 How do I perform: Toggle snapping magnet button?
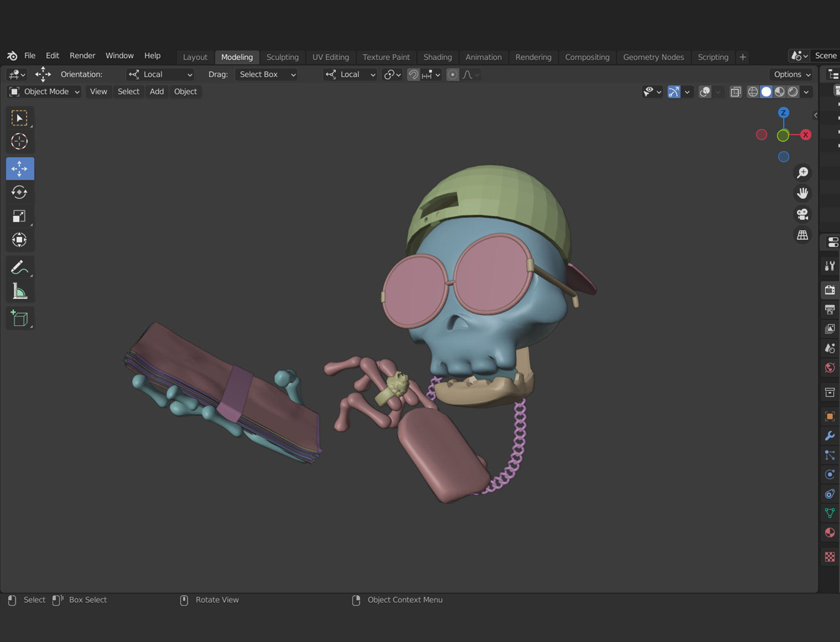point(413,75)
